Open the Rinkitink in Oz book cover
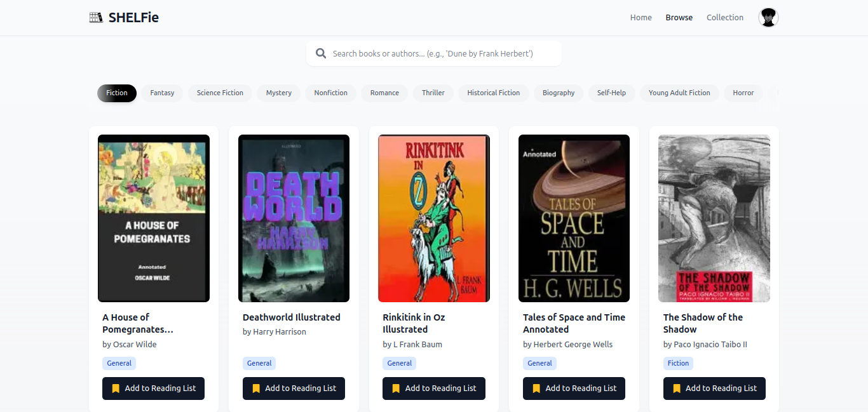 pos(434,218)
